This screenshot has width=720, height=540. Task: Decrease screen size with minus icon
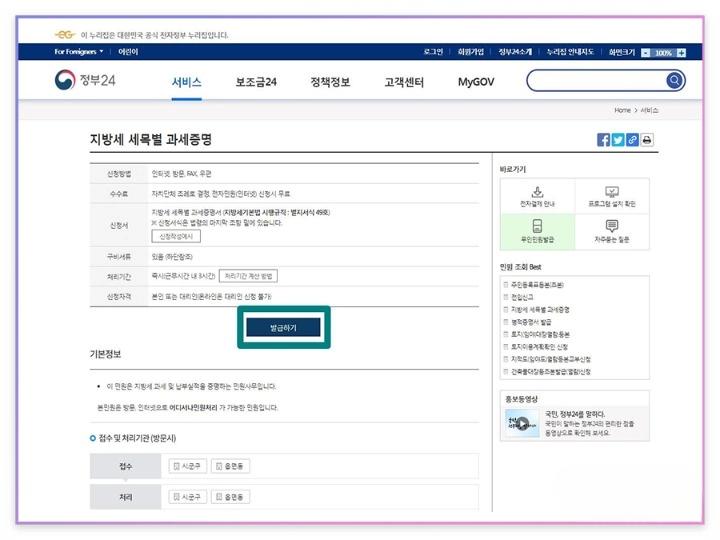[646, 52]
